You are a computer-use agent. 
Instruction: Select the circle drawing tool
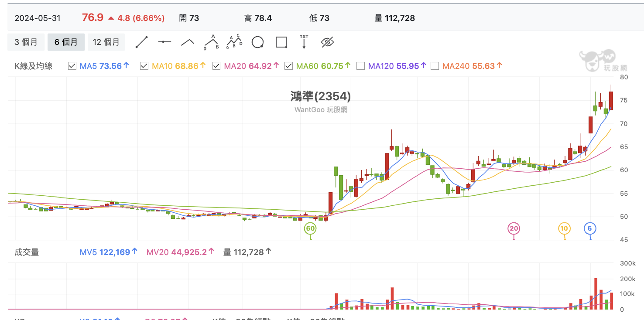258,42
